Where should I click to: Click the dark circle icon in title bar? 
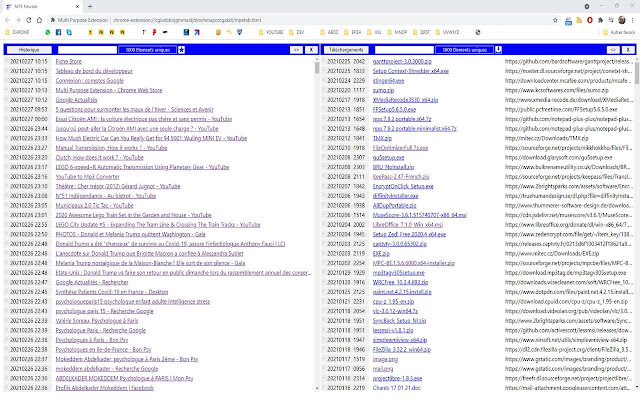587,7
